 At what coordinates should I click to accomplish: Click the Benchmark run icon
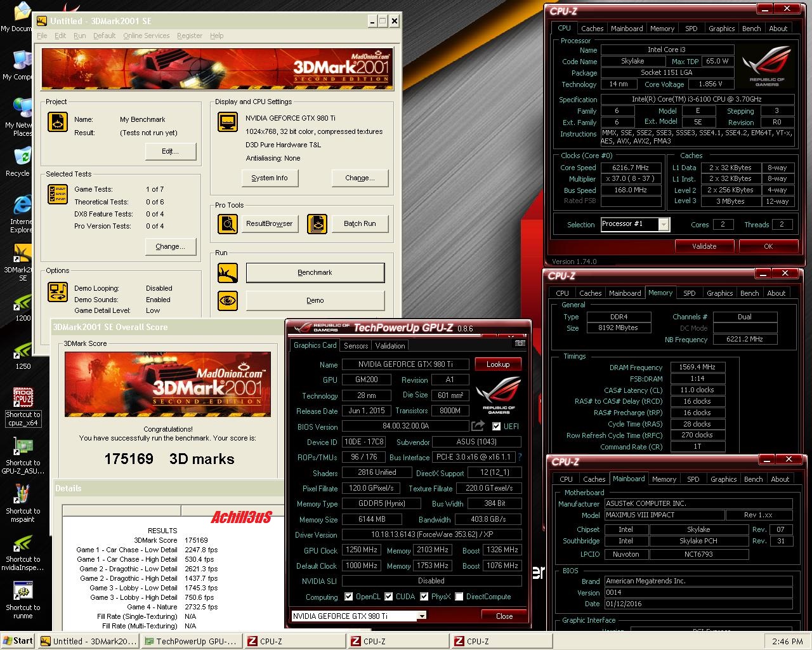tap(228, 273)
